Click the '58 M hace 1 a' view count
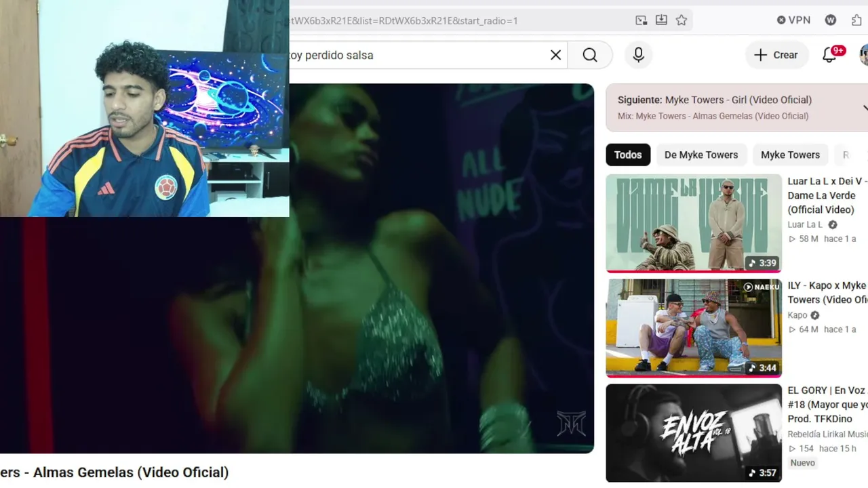The image size is (868, 488). (x=822, y=239)
